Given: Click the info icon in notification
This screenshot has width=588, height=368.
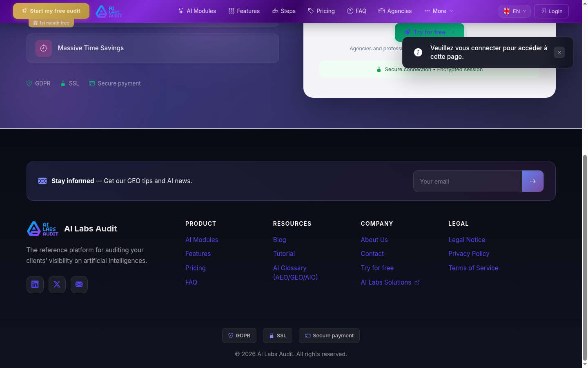Looking at the screenshot, I should (x=418, y=52).
